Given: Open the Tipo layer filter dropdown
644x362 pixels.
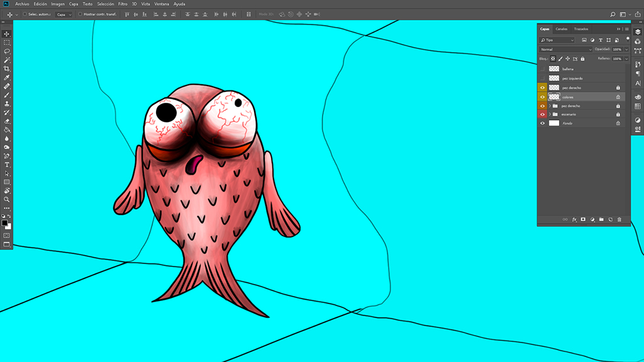Looking at the screenshot, I should 557,40.
